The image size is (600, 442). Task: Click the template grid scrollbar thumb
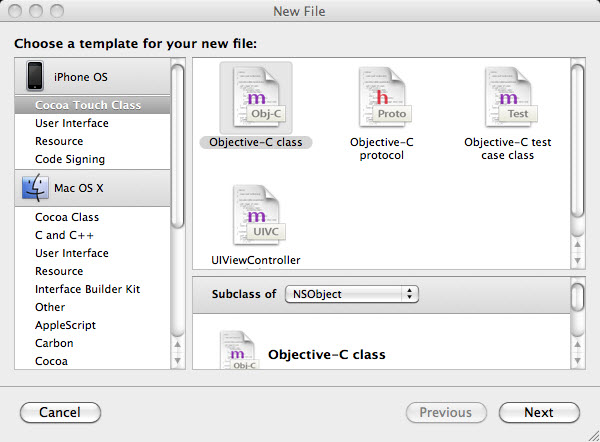click(577, 141)
